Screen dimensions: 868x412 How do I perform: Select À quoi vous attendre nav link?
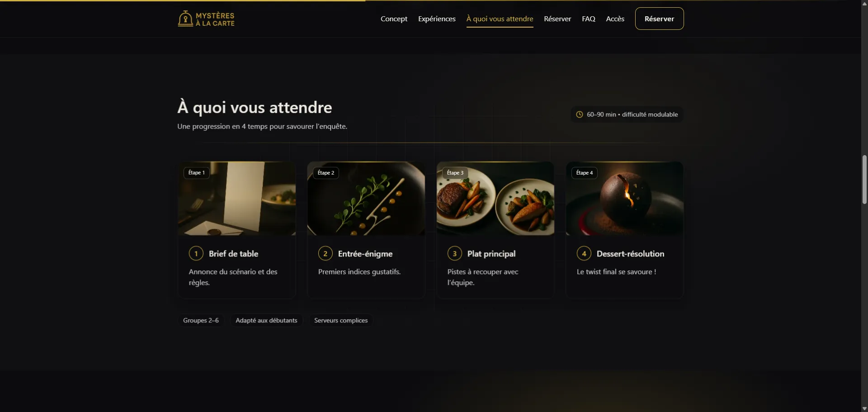pyautogui.click(x=500, y=19)
